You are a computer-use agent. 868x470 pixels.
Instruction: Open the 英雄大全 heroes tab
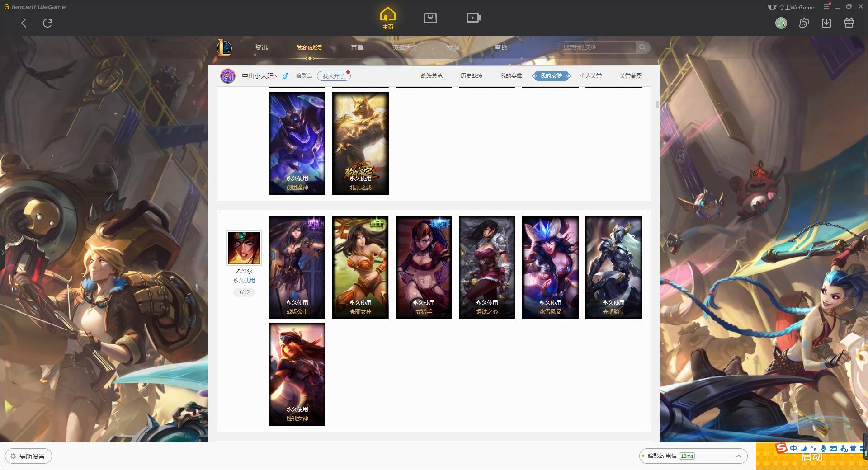(x=405, y=47)
